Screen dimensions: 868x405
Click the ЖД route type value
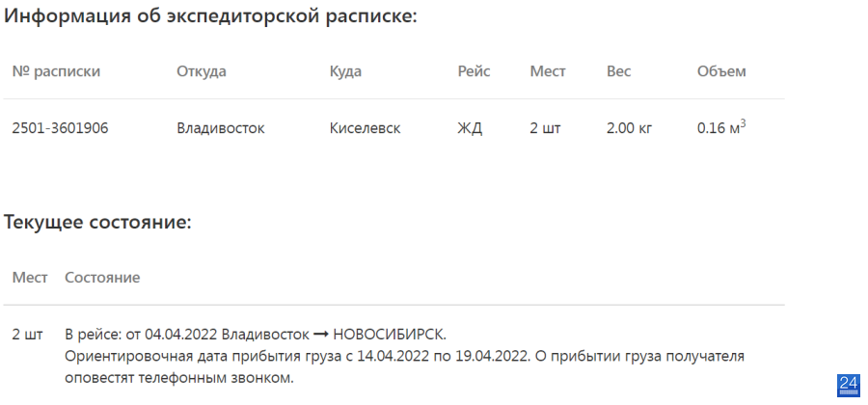tap(470, 129)
